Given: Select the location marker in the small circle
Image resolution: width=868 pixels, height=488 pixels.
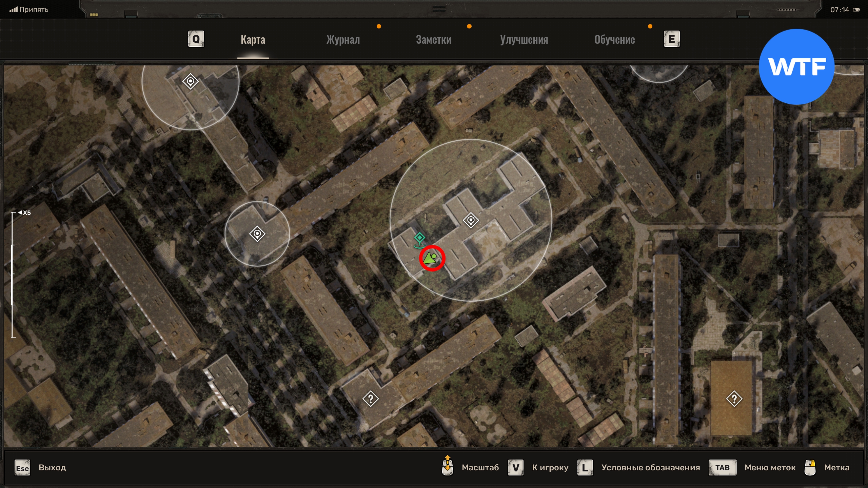Looking at the screenshot, I should pyautogui.click(x=257, y=234).
